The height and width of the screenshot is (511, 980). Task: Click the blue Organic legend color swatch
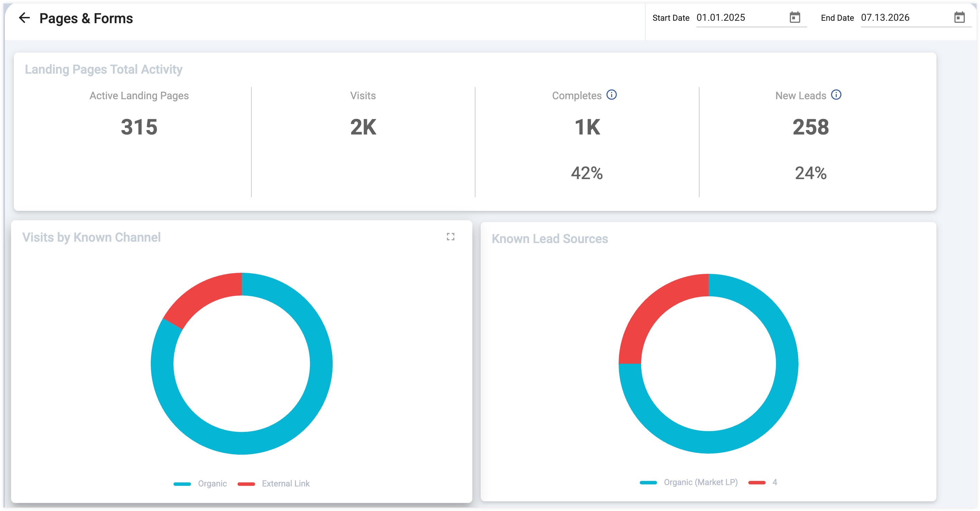point(182,484)
